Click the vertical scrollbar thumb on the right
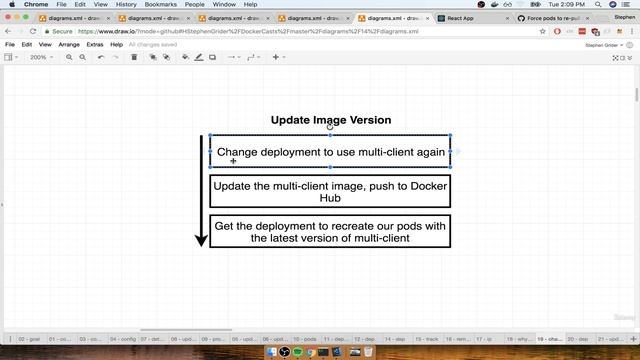The height and width of the screenshot is (360, 640). tap(637, 95)
